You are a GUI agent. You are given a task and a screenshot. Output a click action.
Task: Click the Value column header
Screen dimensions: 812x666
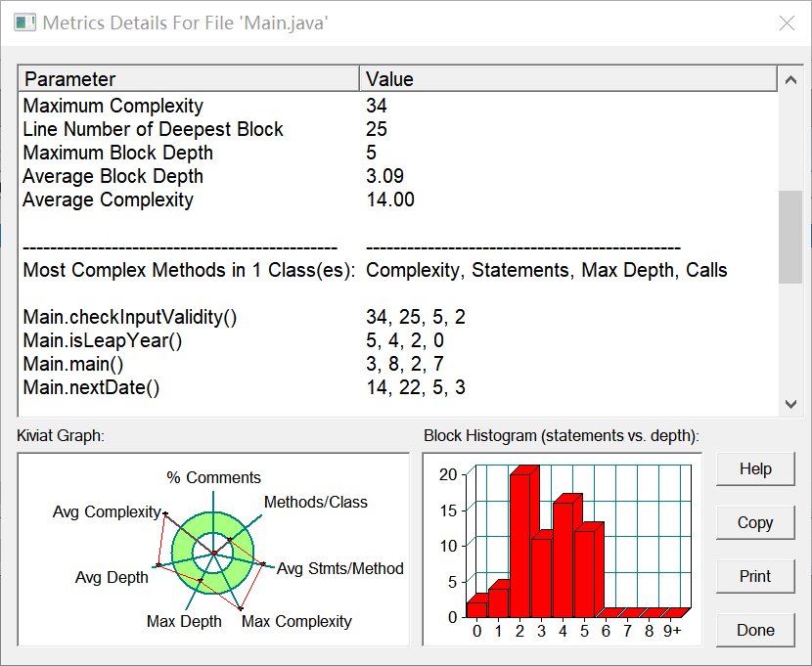568,79
